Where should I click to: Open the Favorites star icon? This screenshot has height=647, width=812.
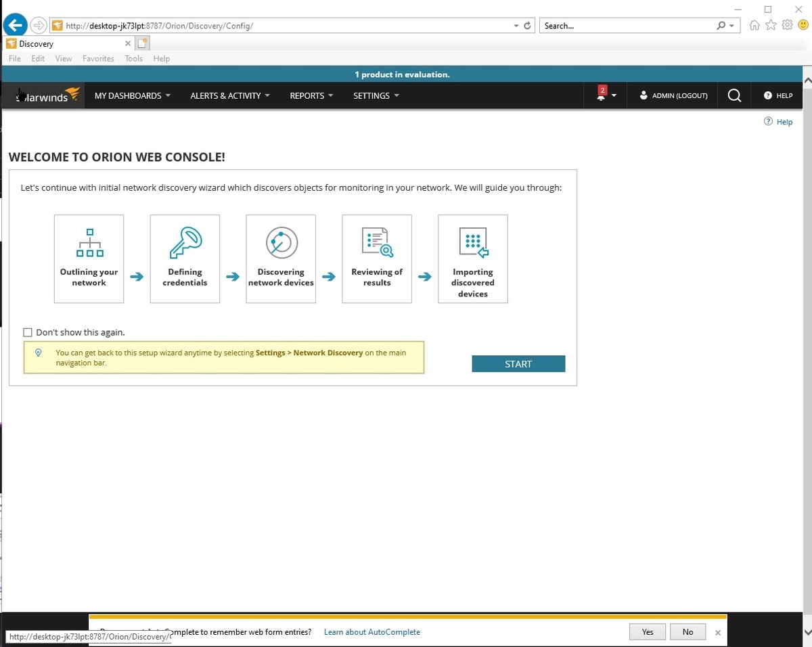coord(771,26)
